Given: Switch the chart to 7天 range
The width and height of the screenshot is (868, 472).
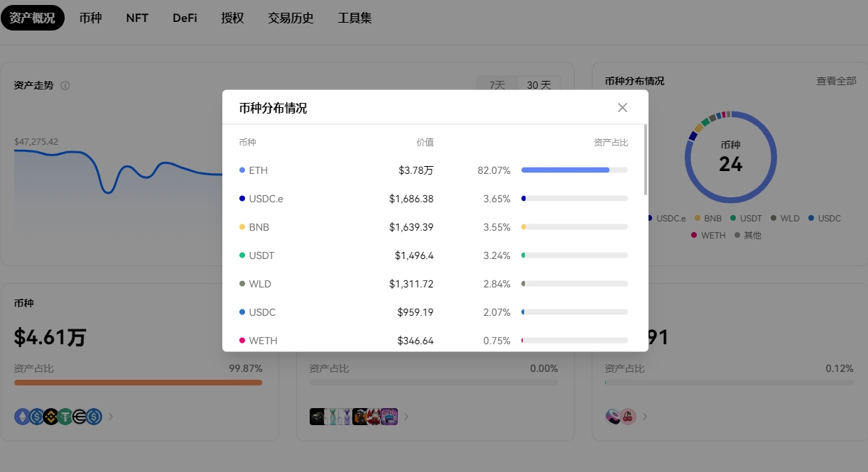Looking at the screenshot, I should click(x=497, y=85).
